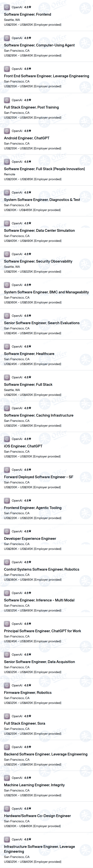Open Principal Software Engineer, ChatGPT for Work
93x868 pixels.
coord(42,631)
